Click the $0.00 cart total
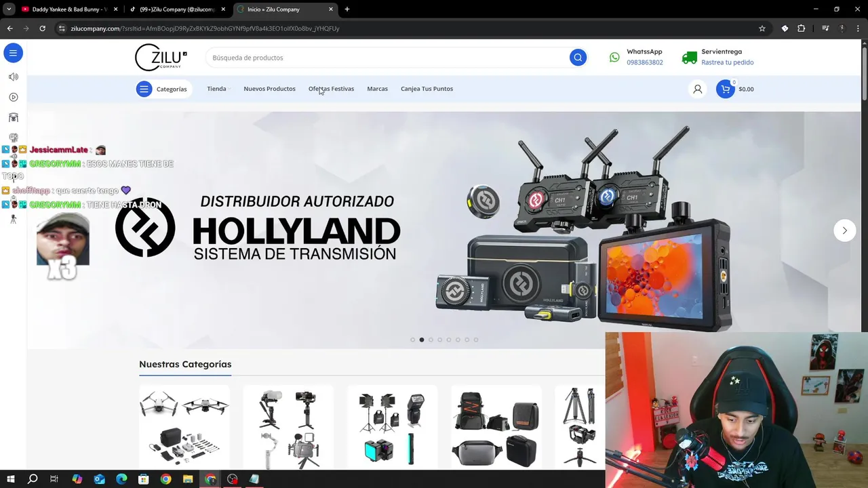The height and width of the screenshot is (488, 868). click(x=746, y=89)
